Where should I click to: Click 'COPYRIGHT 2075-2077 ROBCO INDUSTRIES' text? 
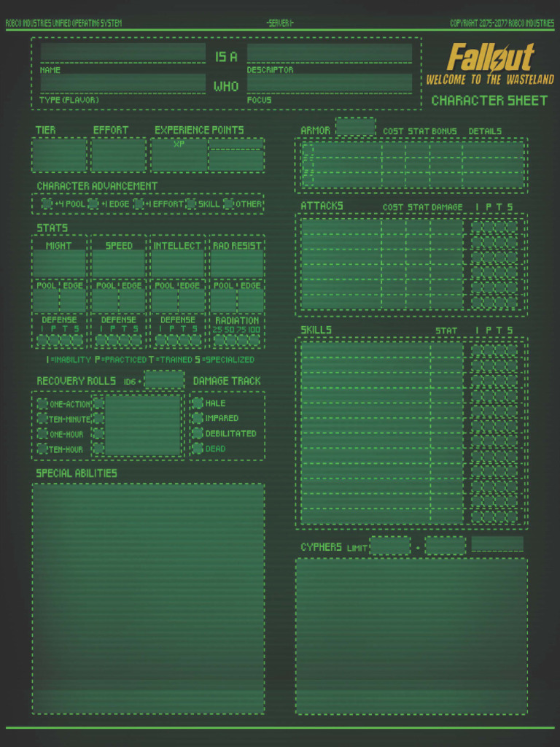coord(502,23)
